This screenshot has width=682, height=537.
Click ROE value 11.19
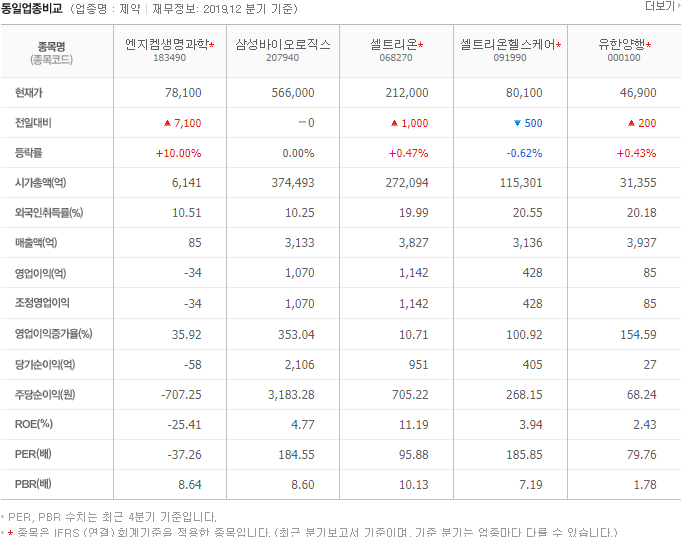[x=414, y=424]
